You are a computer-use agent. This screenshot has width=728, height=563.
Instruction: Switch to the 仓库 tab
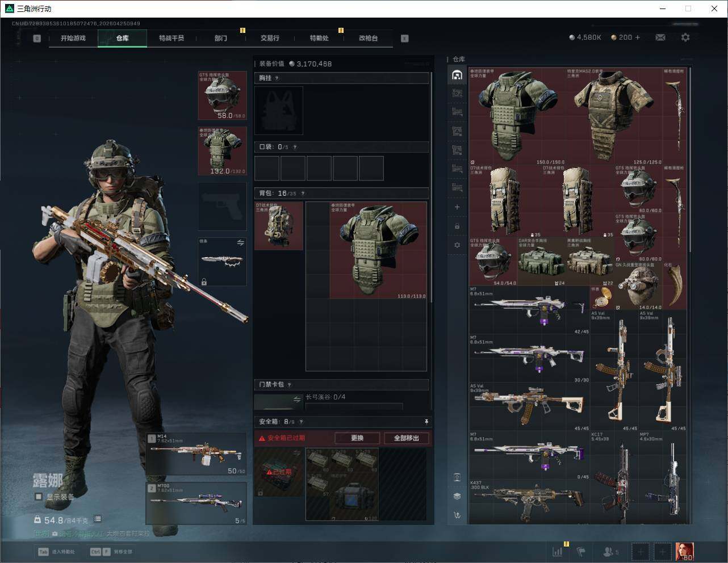tap(123, 38)
